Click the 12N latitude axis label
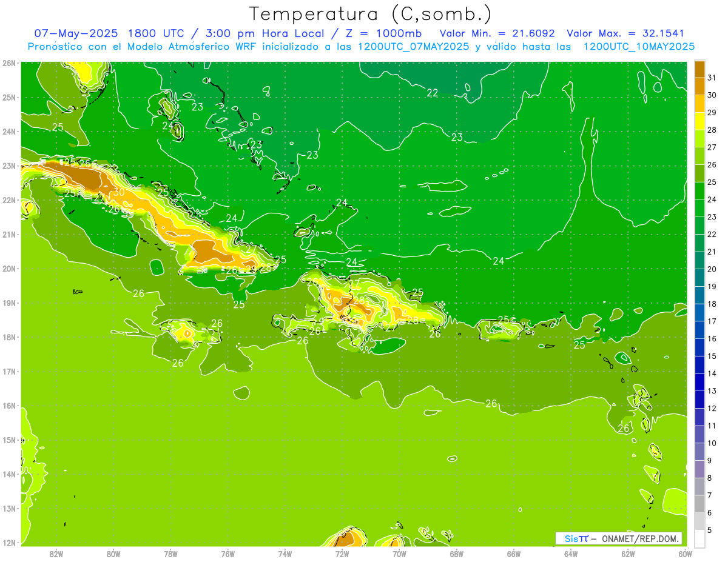728x562 pixels. [8, 543]
